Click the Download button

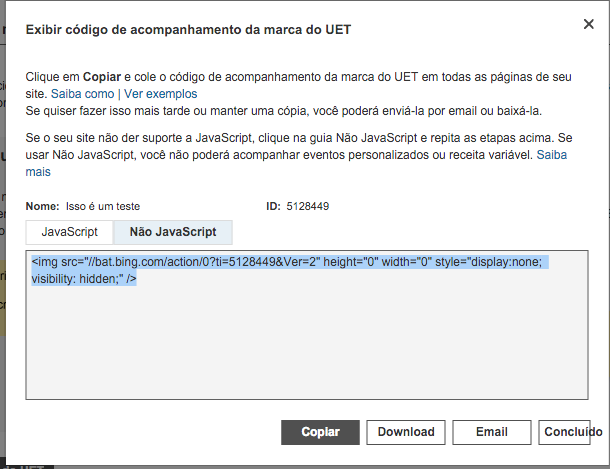[406, 432]
